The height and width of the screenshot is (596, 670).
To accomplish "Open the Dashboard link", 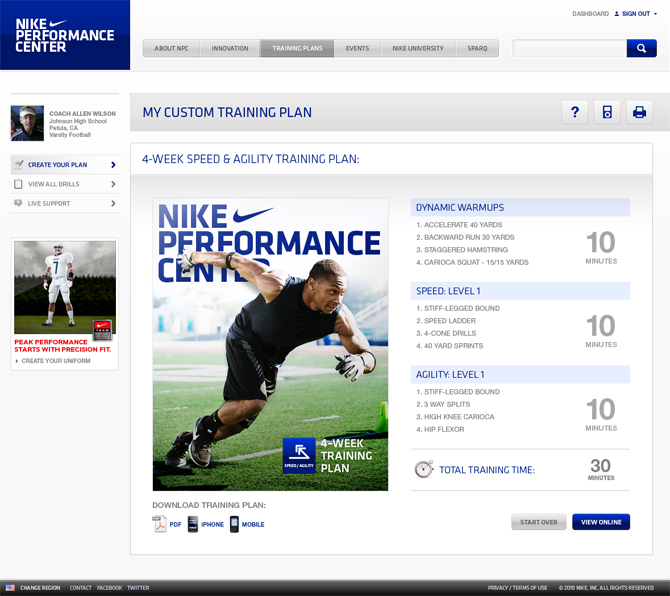I will [591, 14].
